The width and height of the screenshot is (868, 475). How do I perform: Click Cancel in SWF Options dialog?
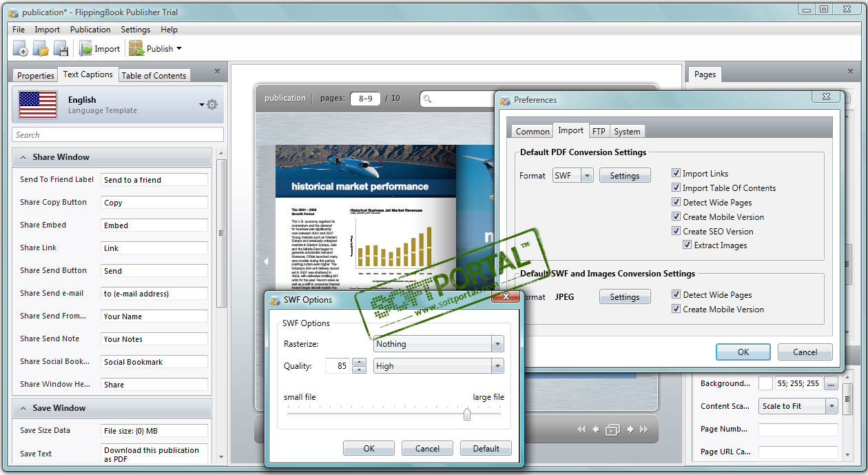(427, 448)
